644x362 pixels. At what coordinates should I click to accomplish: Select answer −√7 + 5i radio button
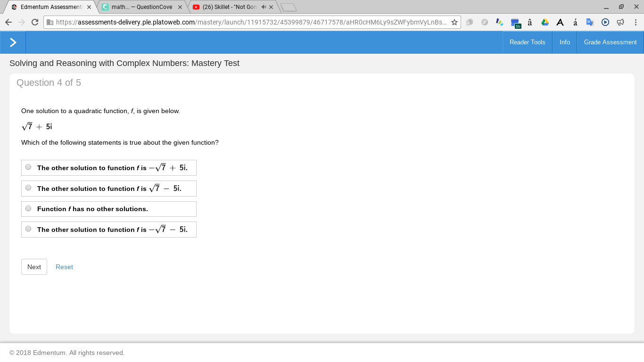point(28,167)
